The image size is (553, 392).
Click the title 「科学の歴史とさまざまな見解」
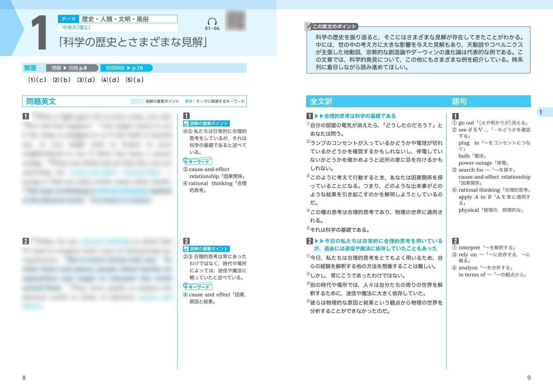click(x=133, y=42)
